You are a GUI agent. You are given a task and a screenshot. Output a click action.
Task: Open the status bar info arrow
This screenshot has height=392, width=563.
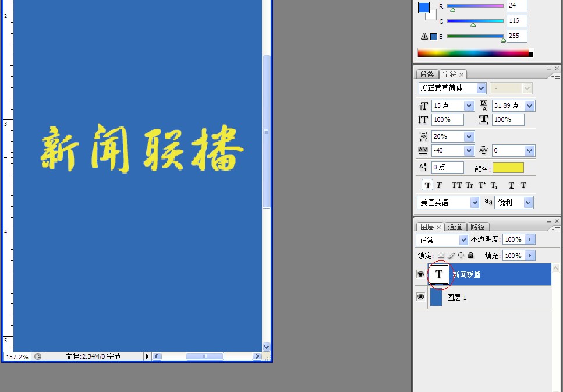147,356
